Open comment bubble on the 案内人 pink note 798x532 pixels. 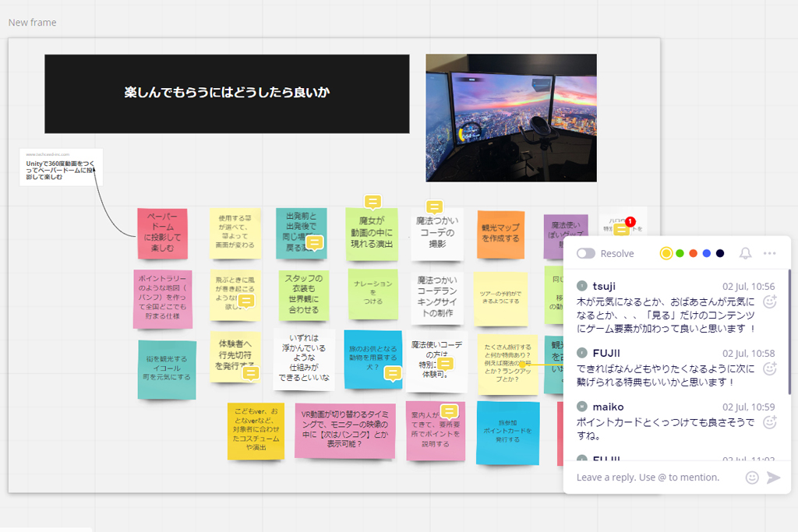(x=450, y=411)
